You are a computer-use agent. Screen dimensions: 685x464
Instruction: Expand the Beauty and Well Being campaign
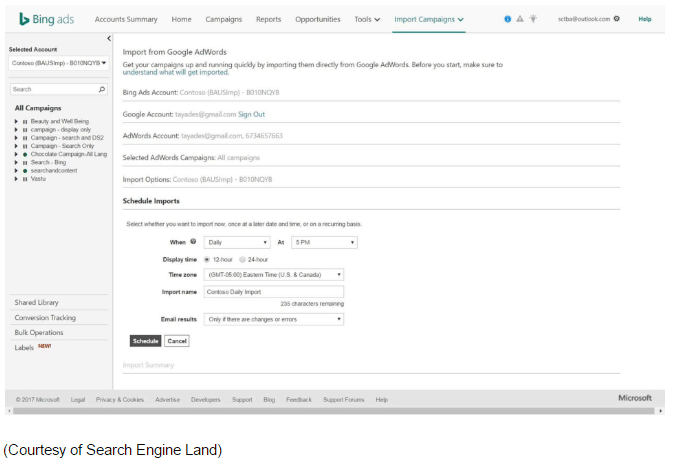16,121
